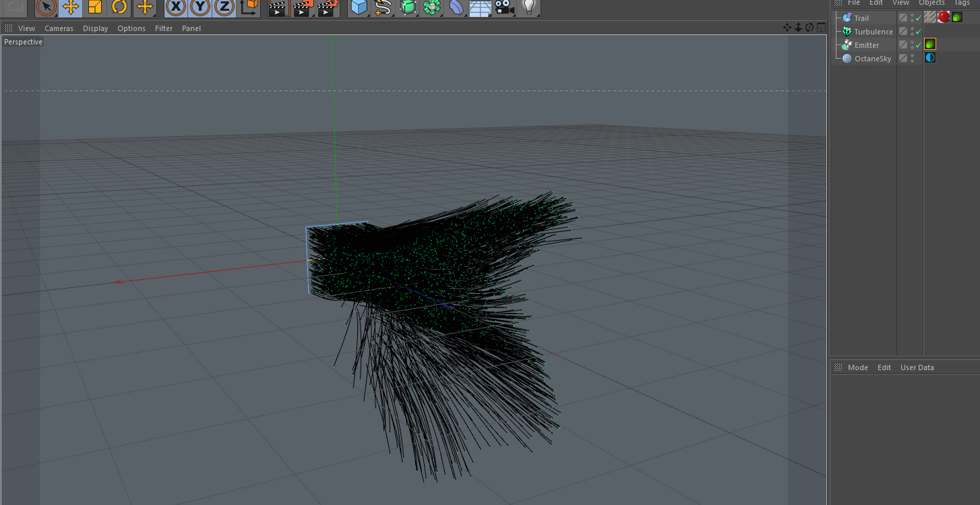Select the Spline Pen tool
This screenshot has height=505, width=980.
coord(384,7)
